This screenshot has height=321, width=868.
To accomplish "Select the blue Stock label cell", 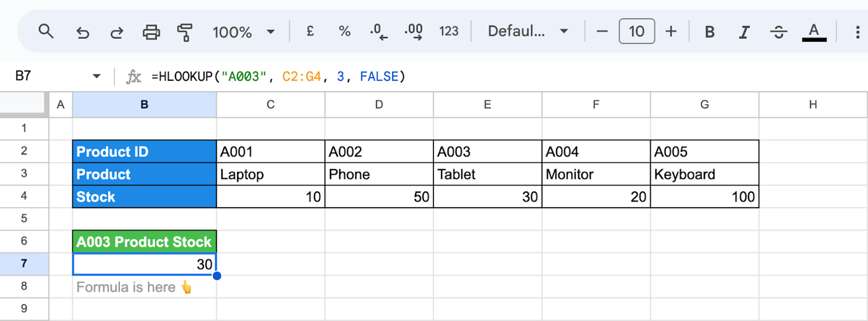I will pyautogui.click(x=144, y=196).
